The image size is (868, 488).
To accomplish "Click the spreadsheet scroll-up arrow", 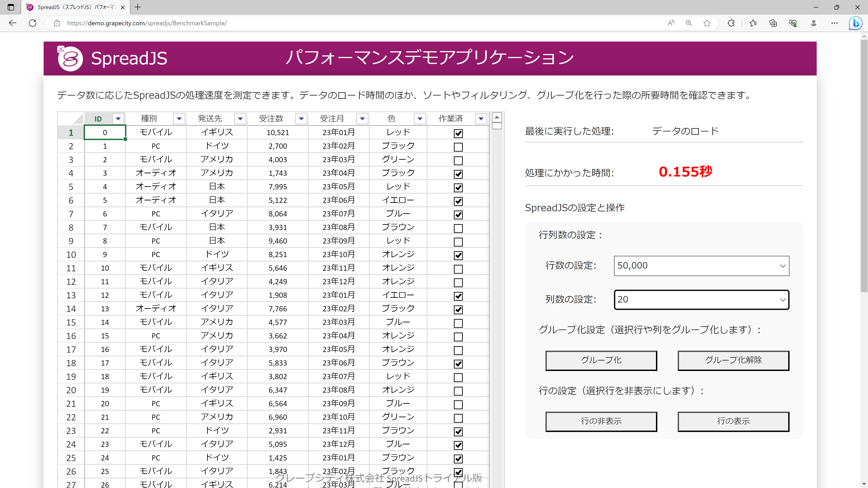I will click(x=497, y=117).
